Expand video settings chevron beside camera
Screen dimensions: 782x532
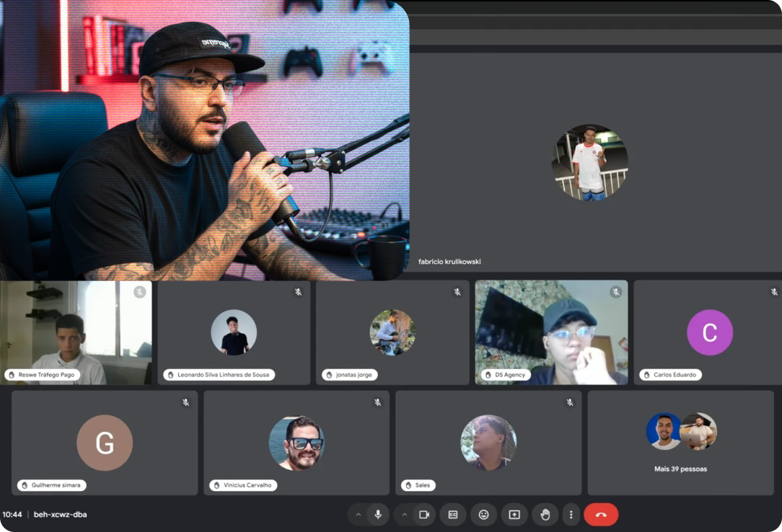pyautogui.click(x=404, y=515)
